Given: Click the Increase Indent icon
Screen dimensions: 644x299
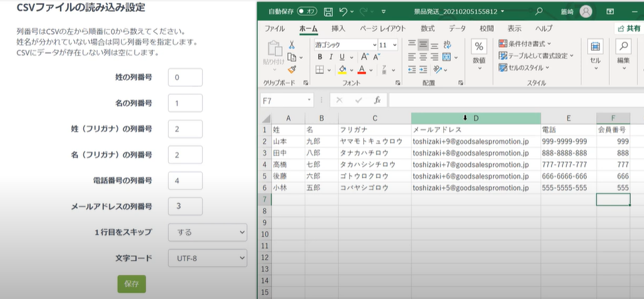Looking at the screenshot, I should click(x=423, y=69).
